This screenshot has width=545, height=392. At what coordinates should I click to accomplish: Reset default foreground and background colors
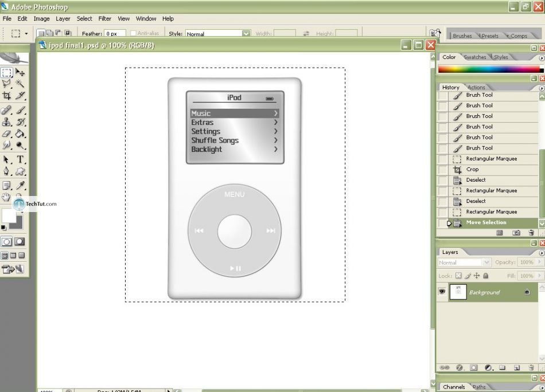3,228
